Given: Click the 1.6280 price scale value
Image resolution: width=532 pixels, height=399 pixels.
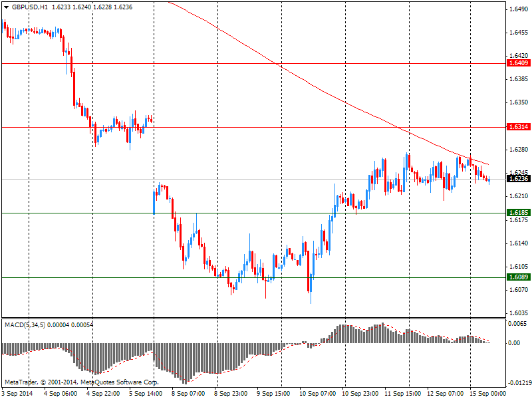Looking at the screenshot, I should pyautogui.click(x=519, y=149).
